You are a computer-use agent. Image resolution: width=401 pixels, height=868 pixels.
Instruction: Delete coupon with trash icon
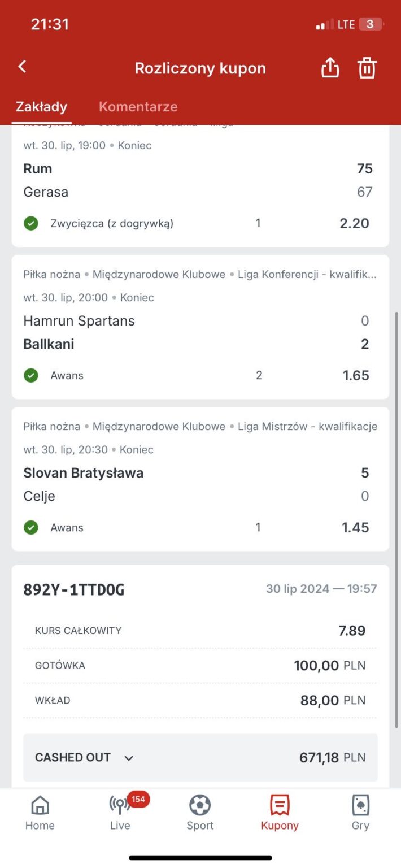[367, 68]
